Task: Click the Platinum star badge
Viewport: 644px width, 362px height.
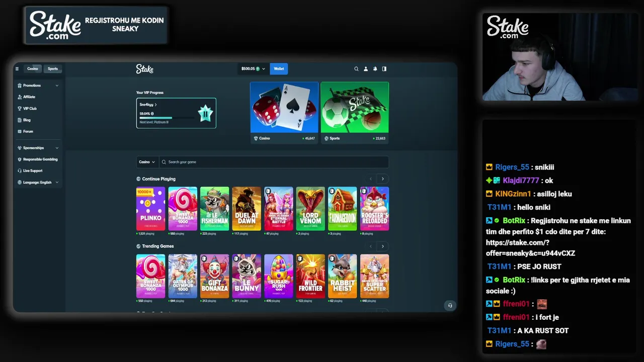Action: click(205, 114)
